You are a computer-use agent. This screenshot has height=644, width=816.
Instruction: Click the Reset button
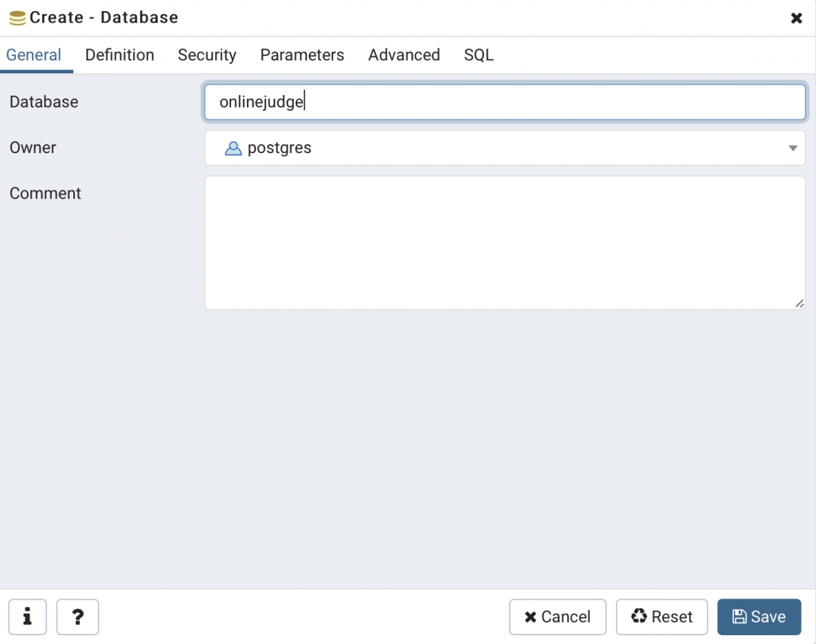662,617
